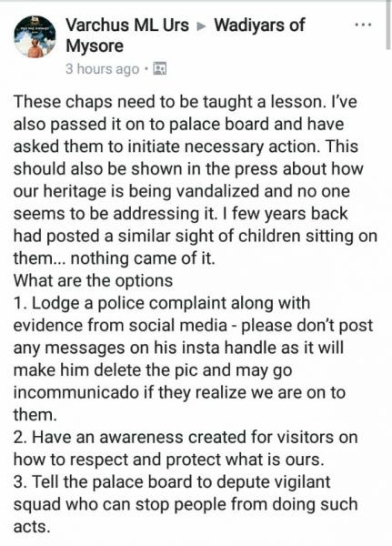Click the line 'What are the options'
The image size is (392, 546).
(93, 280)
